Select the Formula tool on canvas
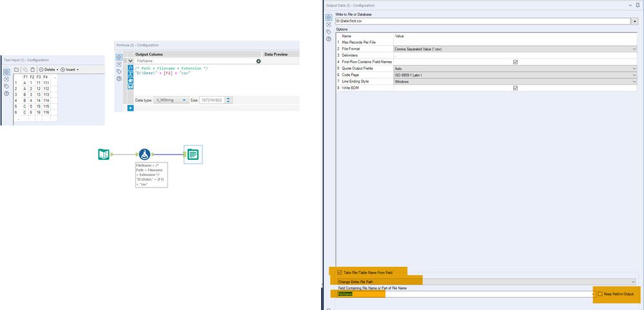644x310 pixels. tap(144, 155)
